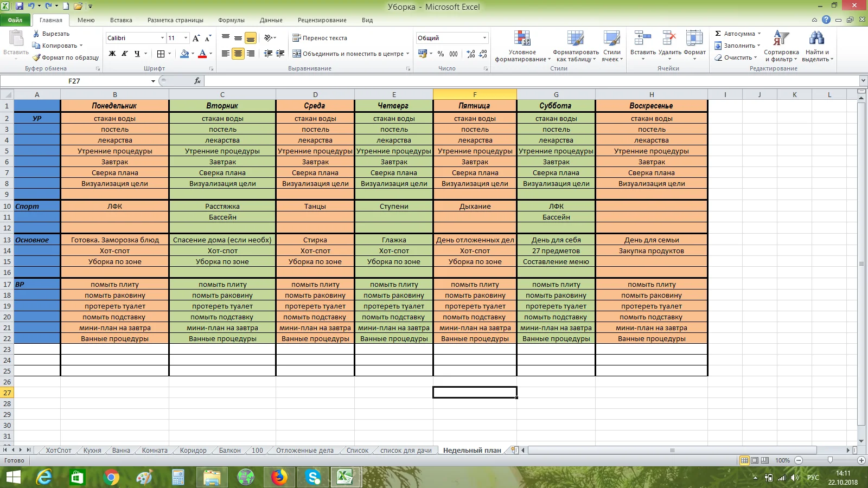Undo the last action in Excel
The height and width of the screenshot is (488, 868).
pos(31,7)
